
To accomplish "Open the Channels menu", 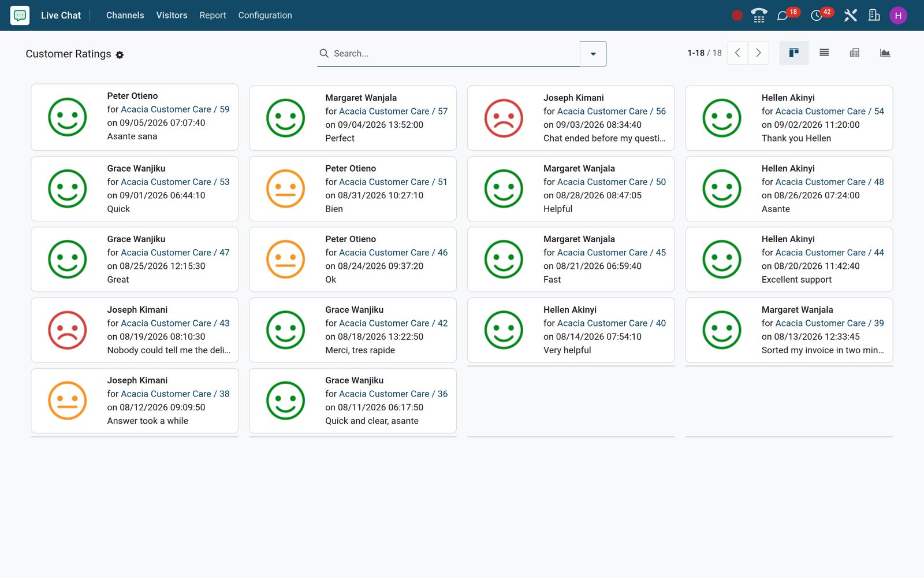I will click(125, 16).
